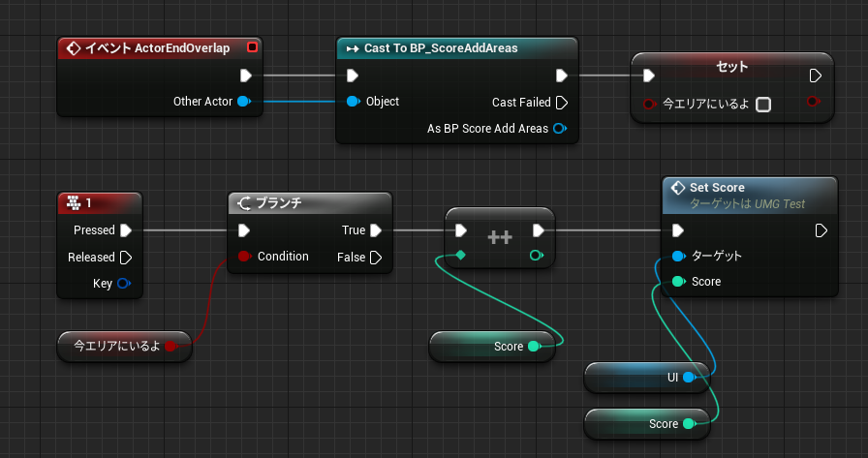Click the 'ターゲットは UMG Test' subtitle text
868x458 pixels.
[747, 204]
